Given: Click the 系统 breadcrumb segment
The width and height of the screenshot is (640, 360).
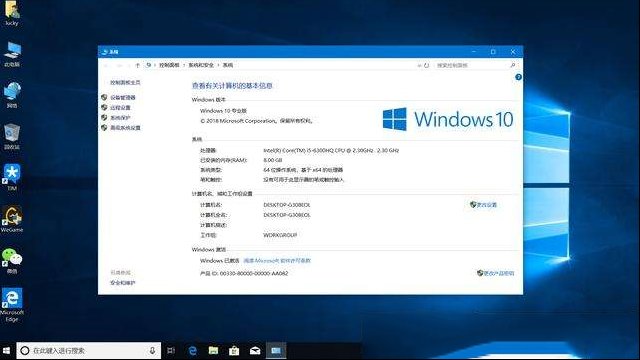Looking at the screenshot, I should point(228,65).
